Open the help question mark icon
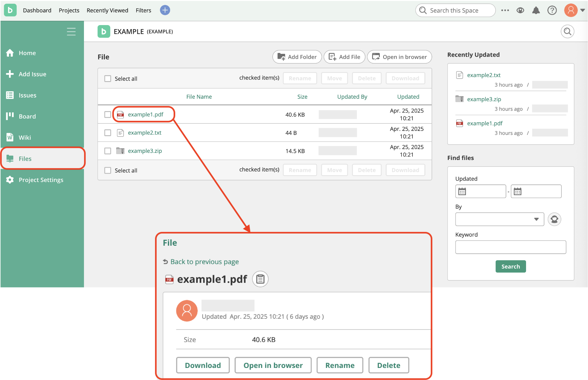 552,10
